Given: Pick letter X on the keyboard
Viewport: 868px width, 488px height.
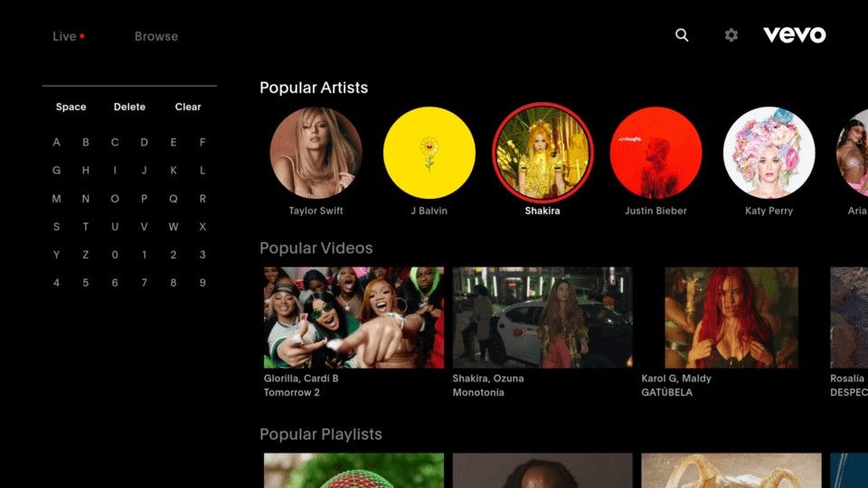Looking at the screenshot, I should point(203,227).
